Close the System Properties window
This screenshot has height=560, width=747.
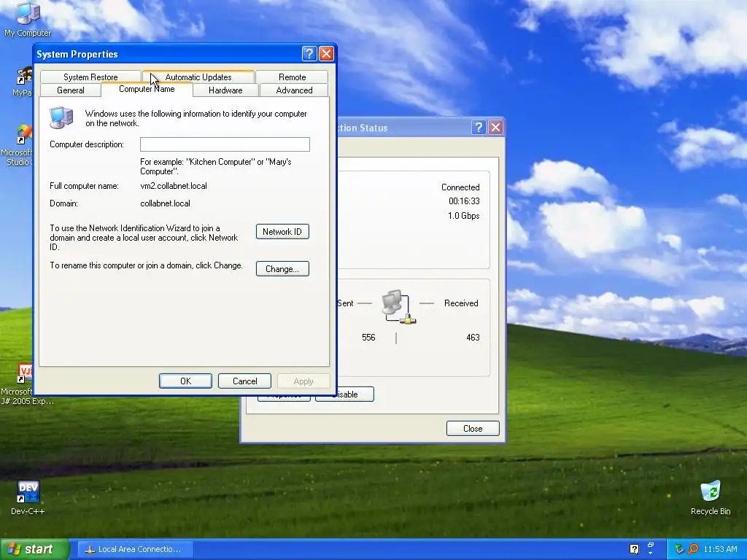326,53
